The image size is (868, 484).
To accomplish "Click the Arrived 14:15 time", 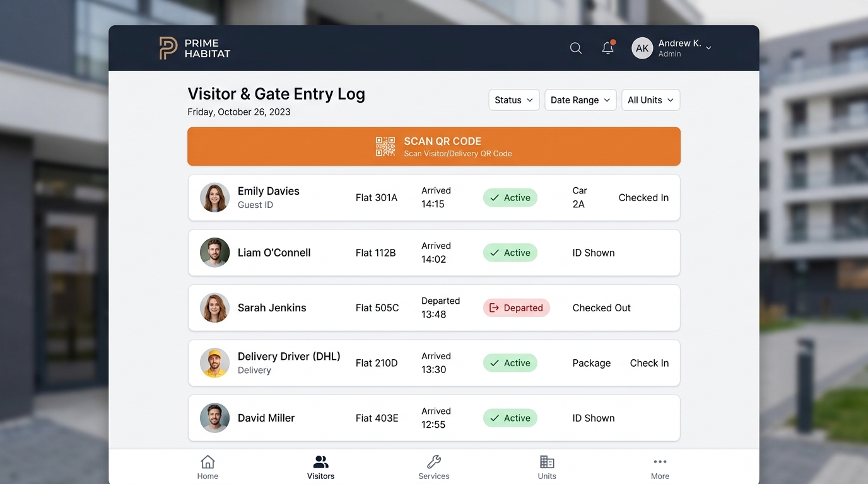I will point(436,197).
